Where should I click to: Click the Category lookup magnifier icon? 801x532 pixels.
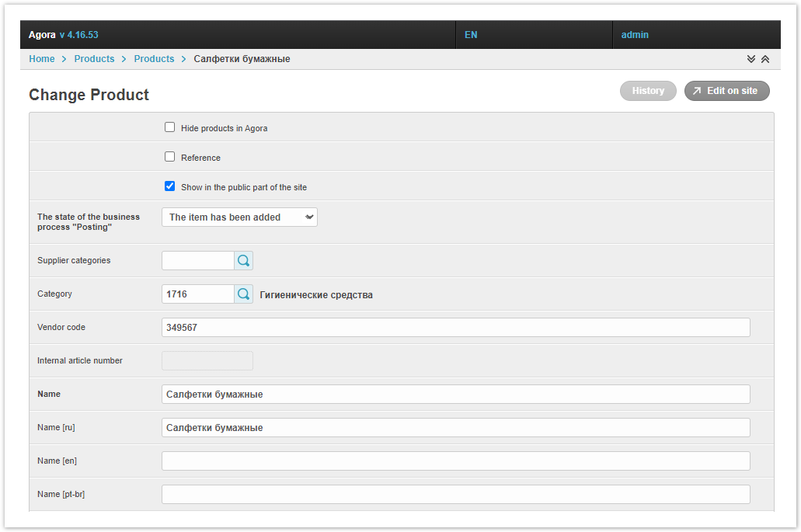click(243, 294)
